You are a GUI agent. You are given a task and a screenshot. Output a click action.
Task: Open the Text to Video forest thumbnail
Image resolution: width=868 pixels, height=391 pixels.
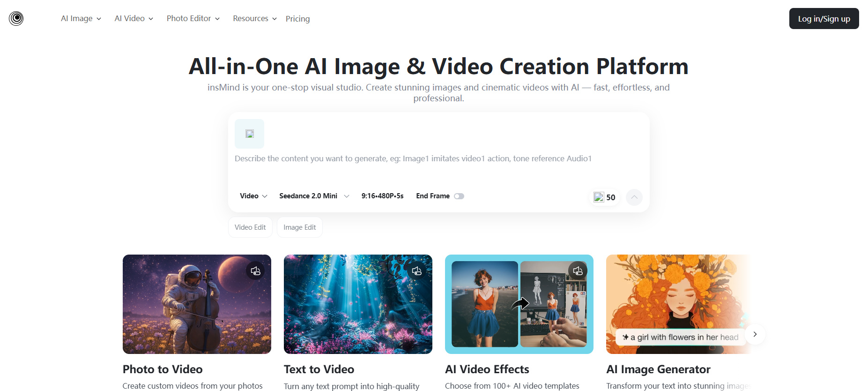point(358,304)
